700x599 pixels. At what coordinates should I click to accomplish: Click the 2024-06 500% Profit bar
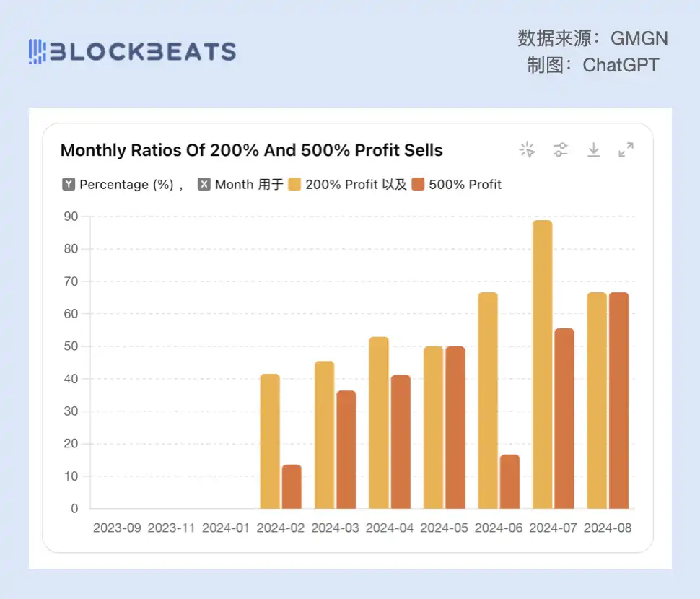click(x=509, y=481)
